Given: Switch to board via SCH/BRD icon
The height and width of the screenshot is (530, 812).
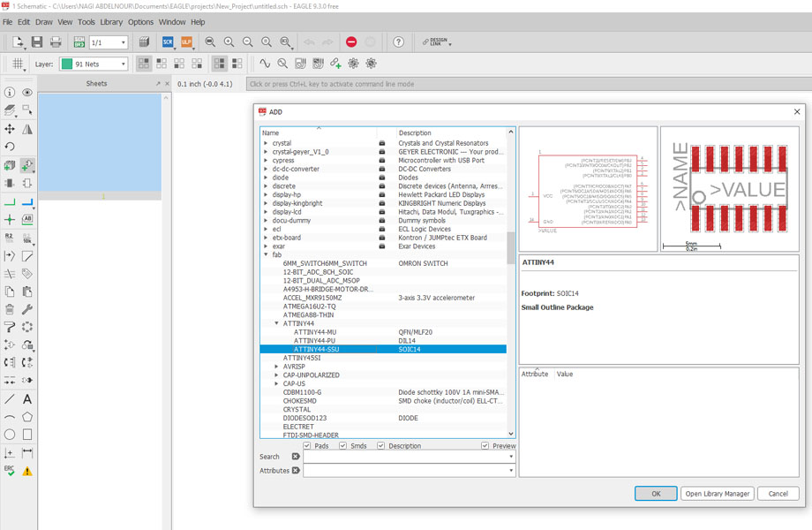Looking at the screenshot, I should click(79, 42).
